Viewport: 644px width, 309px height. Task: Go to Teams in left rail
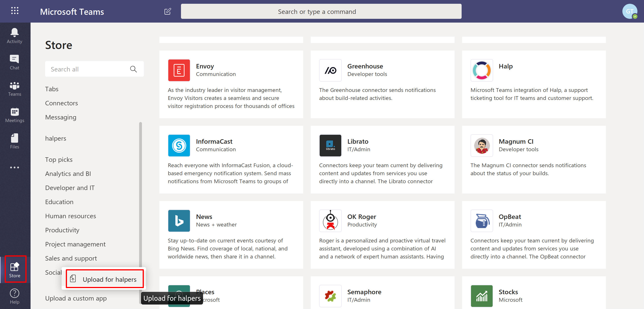click(15, 89)
